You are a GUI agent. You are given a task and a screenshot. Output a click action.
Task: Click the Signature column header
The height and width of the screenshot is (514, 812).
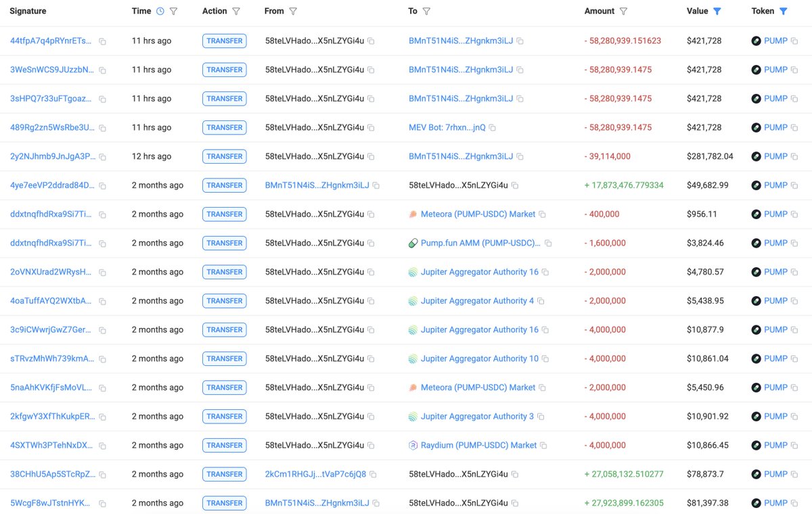(28, 11)
